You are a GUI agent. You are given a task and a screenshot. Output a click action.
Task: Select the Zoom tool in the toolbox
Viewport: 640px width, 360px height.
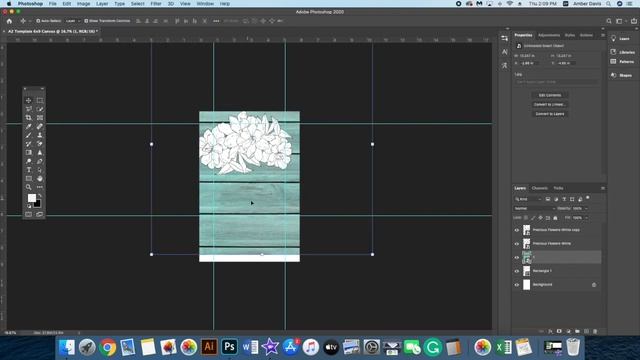[x=29, y=187]
